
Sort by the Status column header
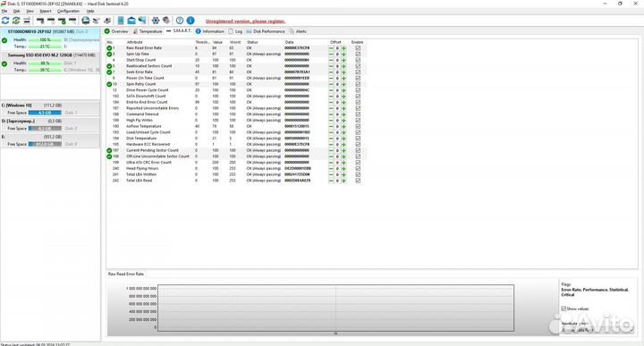252,42
